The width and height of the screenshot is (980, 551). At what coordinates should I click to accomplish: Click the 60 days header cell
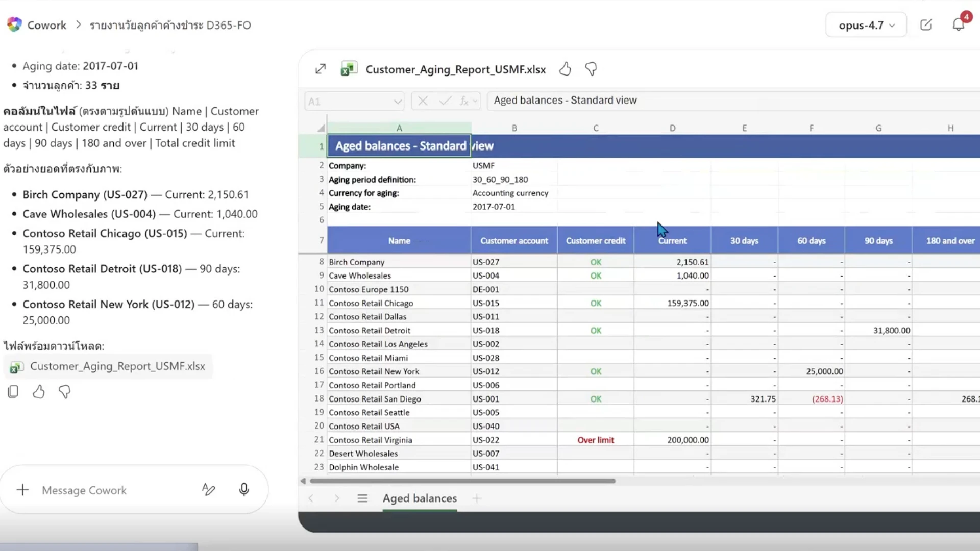pyautogui.click(x=812, y=240)
